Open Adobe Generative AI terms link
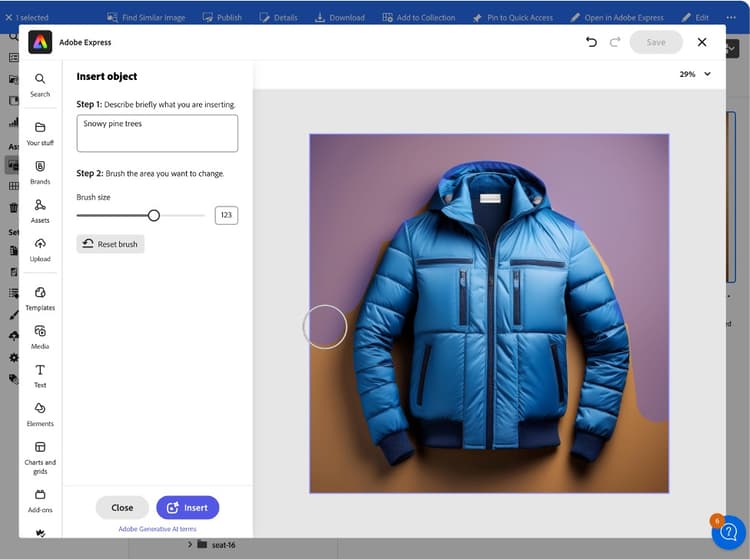The height and width of the screenshot is (559, 750). click(x=157, y=529)
